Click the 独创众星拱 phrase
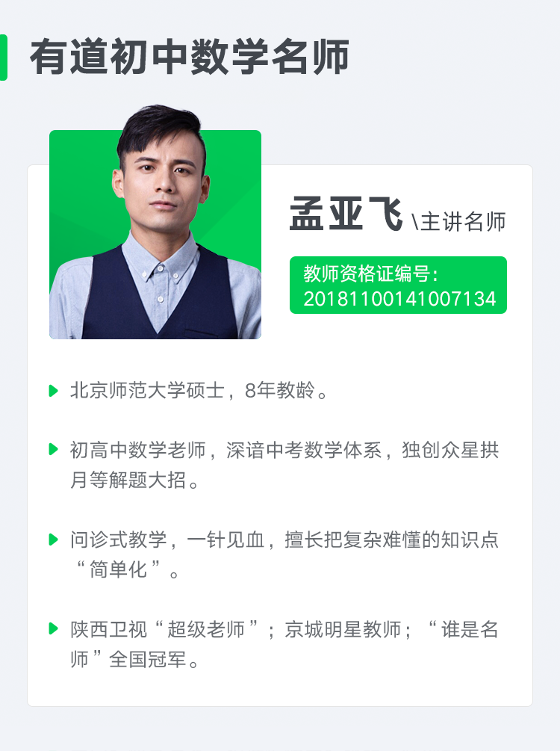Viewport: 560px width, 751px height. [x=450, y=450]
